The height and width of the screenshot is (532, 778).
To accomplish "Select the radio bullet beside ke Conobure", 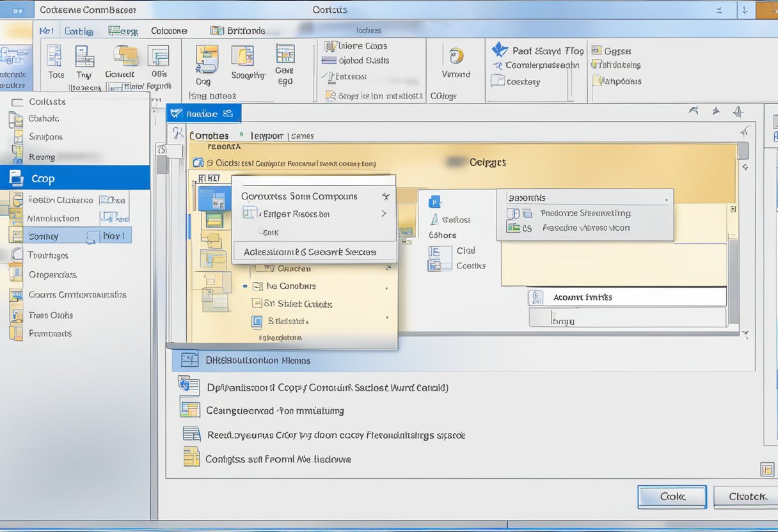I will click(x=244, y=286).
